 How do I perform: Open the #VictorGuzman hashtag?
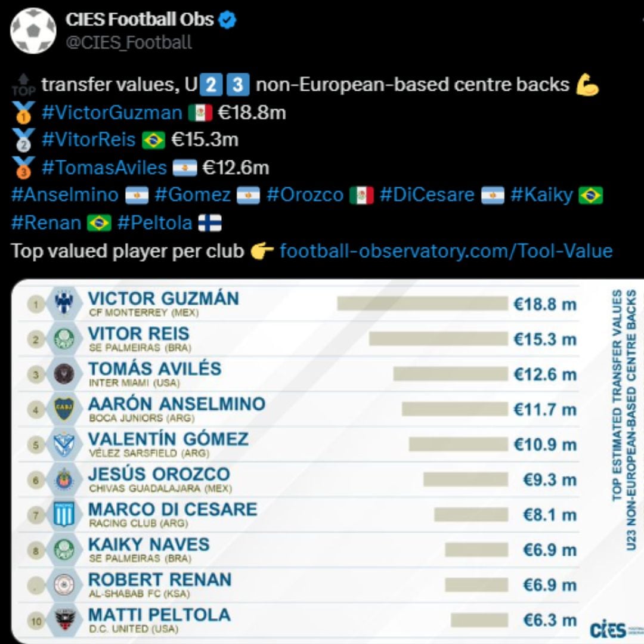point(112,112)
